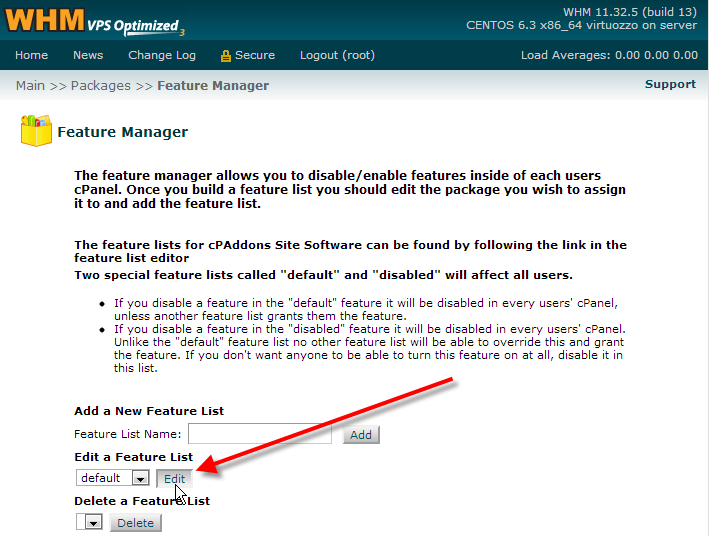Click the Feature Manager basket icon
Viewport: 709px width, 536px height.
[x=36, y=131]
